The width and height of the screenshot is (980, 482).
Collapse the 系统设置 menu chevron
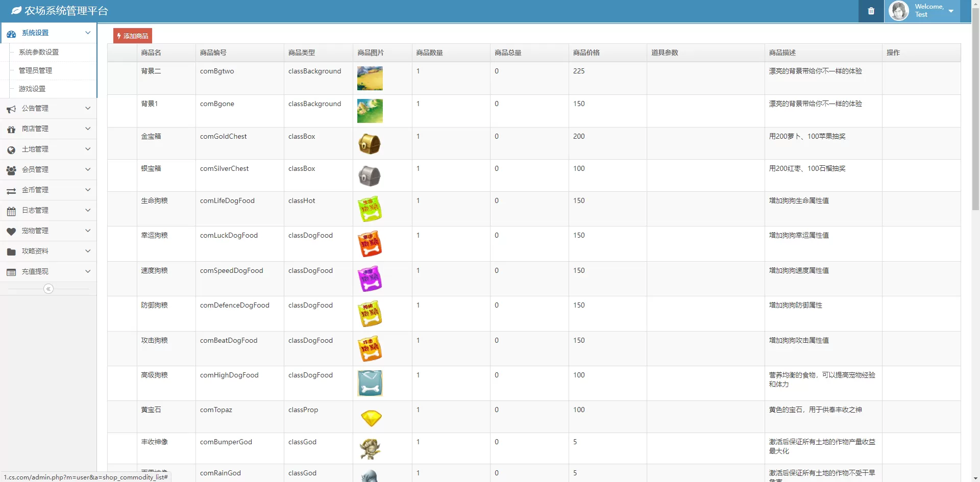(88, 33)
